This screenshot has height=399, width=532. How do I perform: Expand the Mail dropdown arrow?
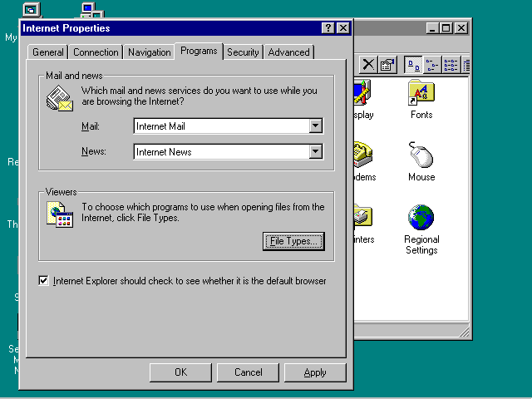[x=316, y=126]
